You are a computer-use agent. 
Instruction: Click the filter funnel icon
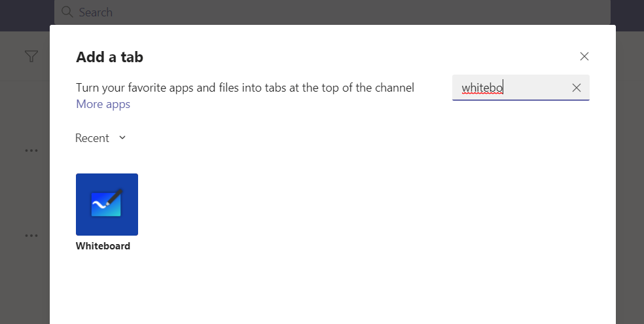point(31,57)
